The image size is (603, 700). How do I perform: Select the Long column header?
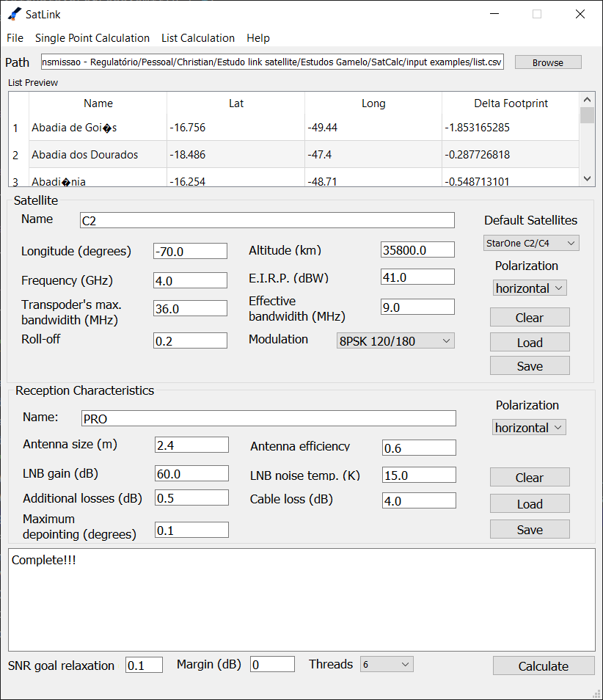pos(373,103)
